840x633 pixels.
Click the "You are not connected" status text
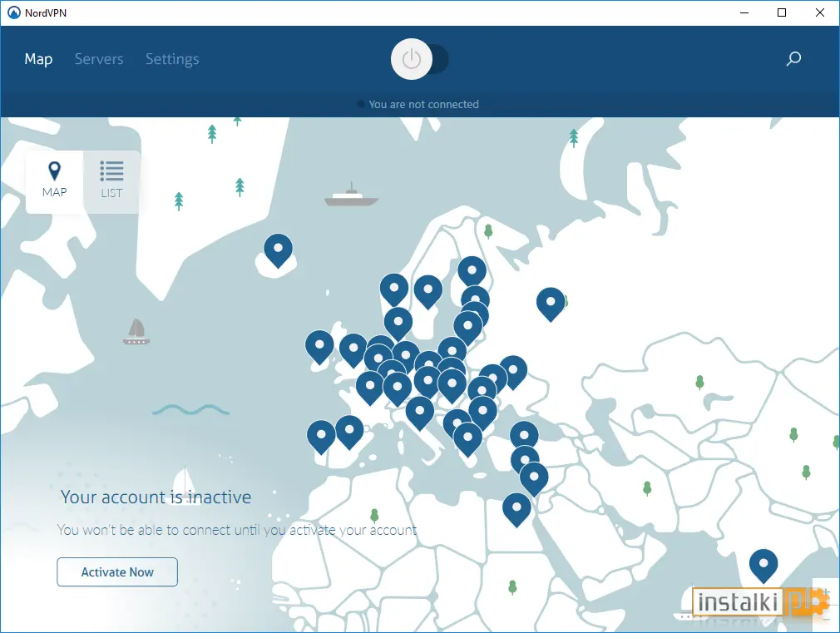tap(424, 105)
